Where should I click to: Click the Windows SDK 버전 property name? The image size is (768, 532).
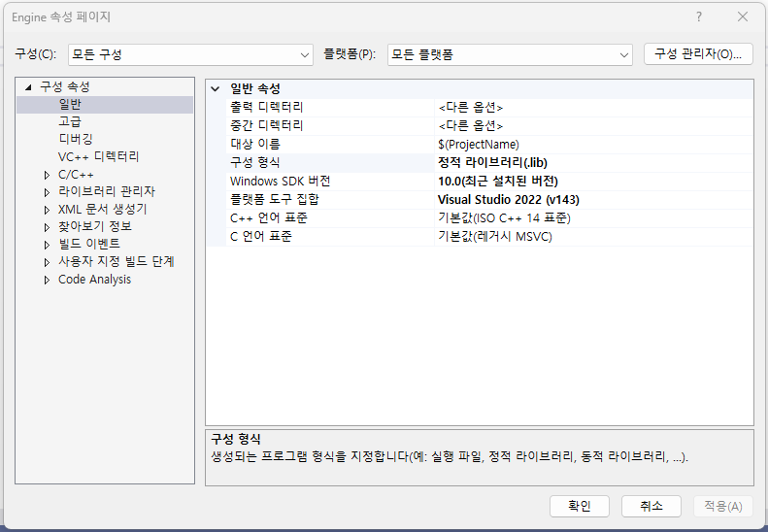(281, 182)
